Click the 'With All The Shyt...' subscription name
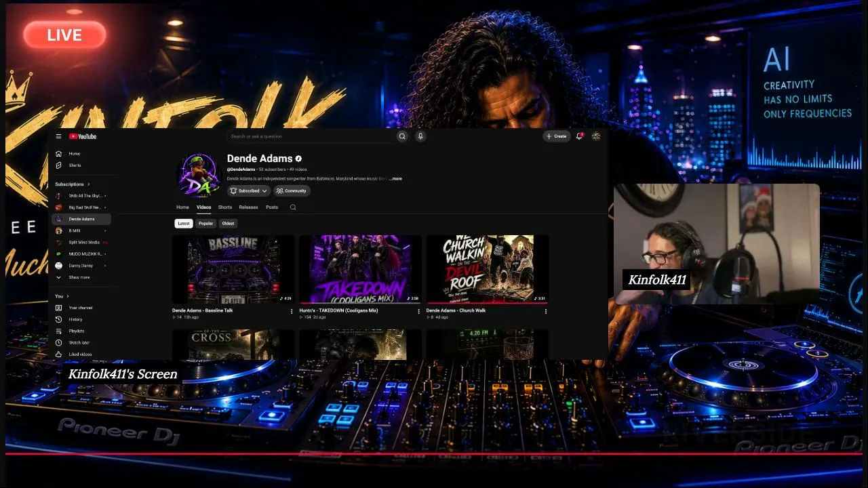 85,196
